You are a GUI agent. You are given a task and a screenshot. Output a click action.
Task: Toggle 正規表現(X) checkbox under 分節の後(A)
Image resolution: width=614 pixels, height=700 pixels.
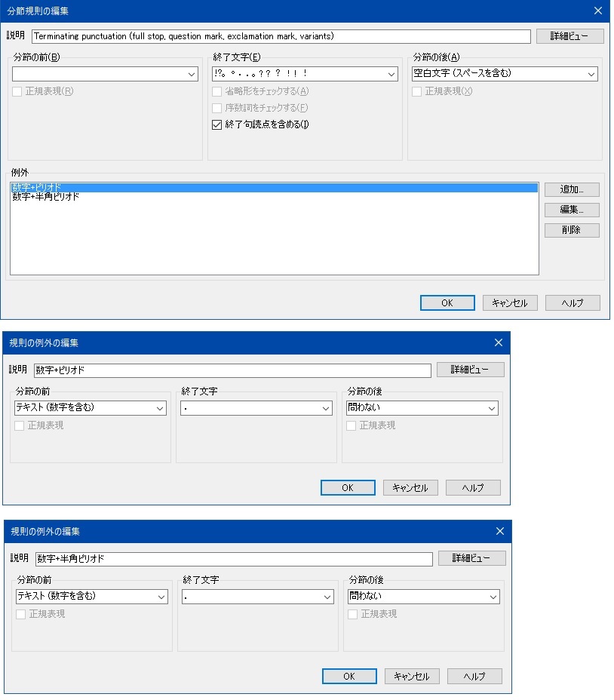[x=416, y=91]
